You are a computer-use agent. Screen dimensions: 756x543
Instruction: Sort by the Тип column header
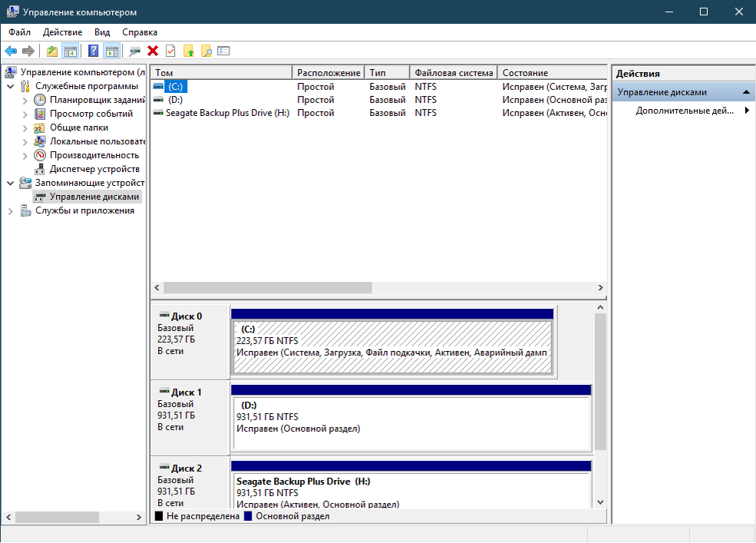click(387, 72)
